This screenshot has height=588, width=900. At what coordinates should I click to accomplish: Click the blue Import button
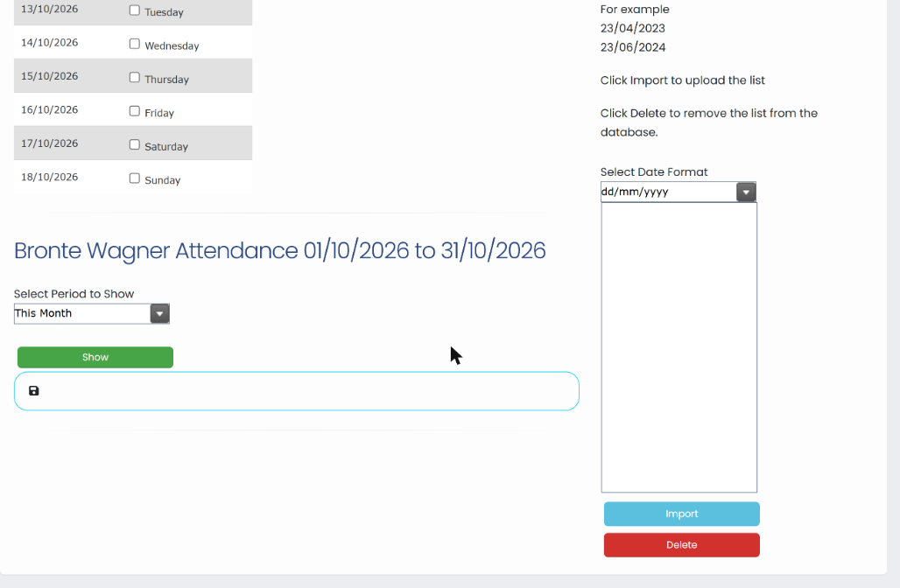[682, 514]
